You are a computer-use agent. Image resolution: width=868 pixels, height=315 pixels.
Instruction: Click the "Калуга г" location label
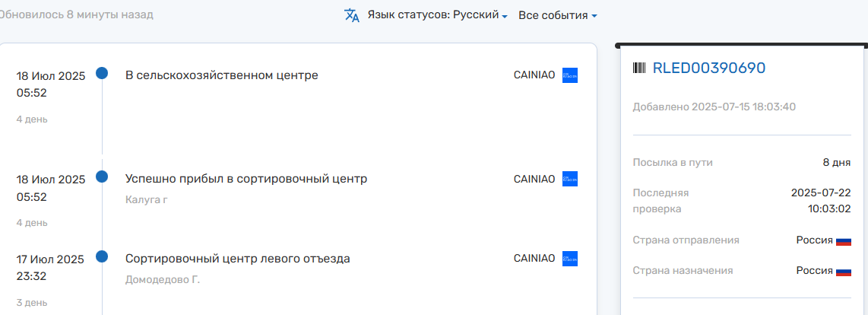(146, 199)
